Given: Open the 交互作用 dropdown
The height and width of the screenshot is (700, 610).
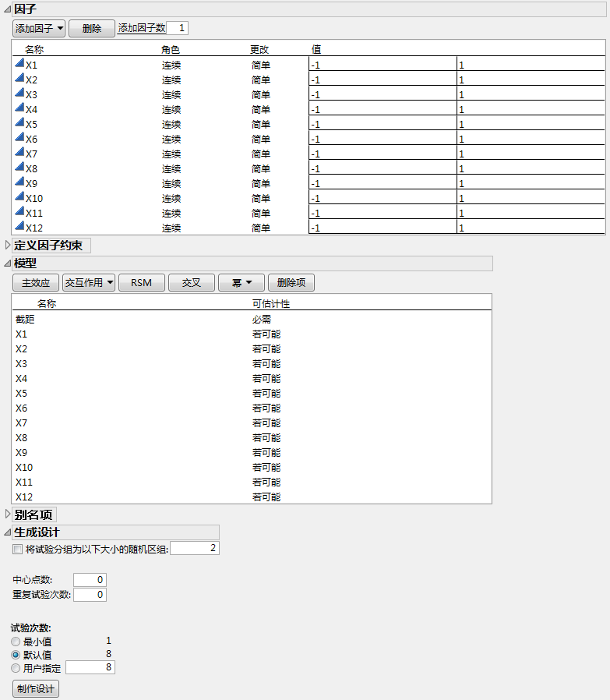Looking at the screenshot, I should coord(89,283).
